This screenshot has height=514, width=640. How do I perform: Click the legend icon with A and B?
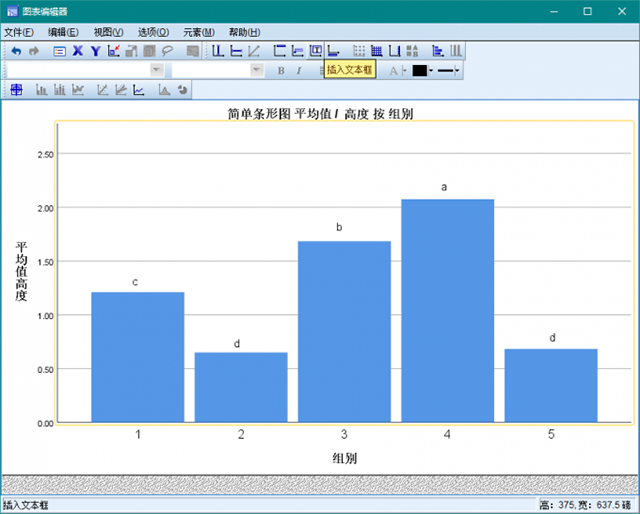coord(413,51)
